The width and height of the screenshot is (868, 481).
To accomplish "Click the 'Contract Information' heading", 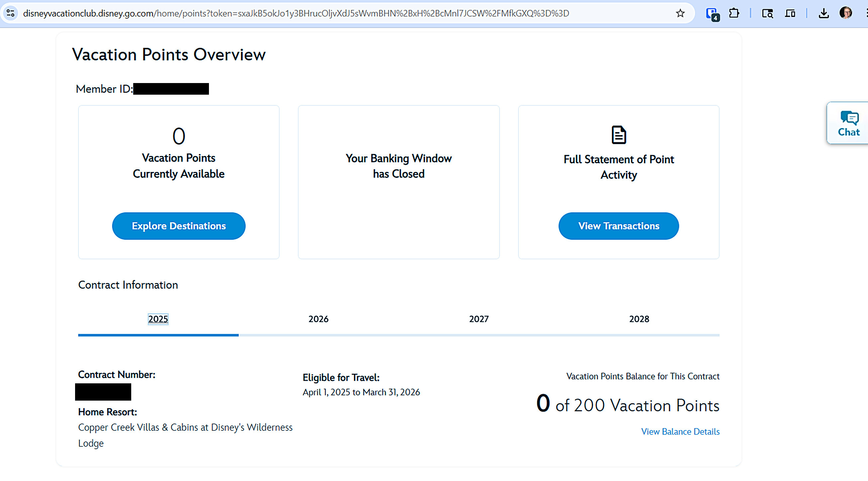I will coord(128,285).
